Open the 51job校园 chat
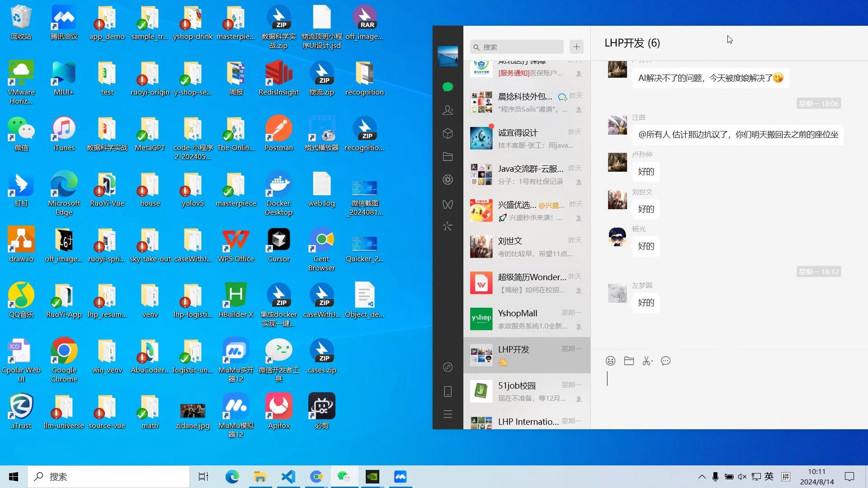Image resolution: width=868 pixels, height=488 pixels. tap(527, 391)
